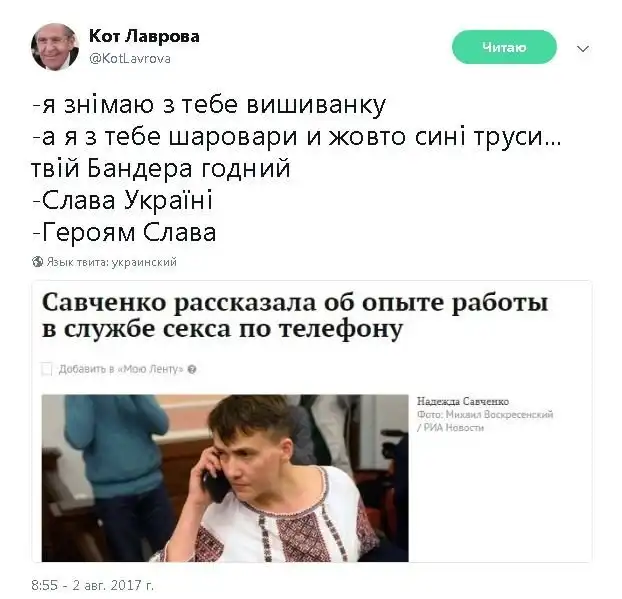Click the tweet timestamp 8:55 - 2 авг. 2017
Screen dimensions: 622x599
(92, 585)
